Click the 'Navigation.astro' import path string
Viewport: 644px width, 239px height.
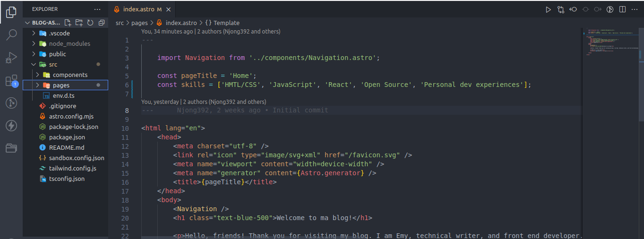pos(312,58)
